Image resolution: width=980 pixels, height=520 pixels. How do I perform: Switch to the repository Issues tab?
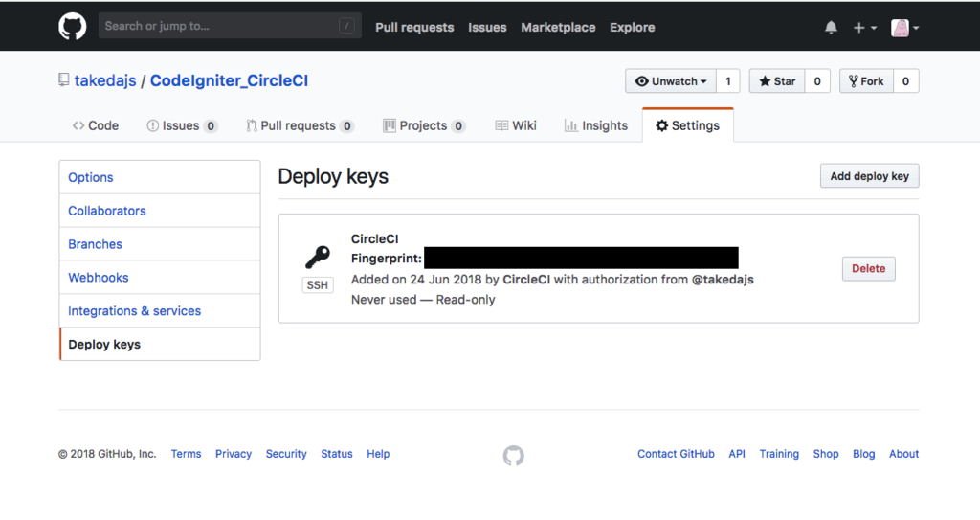coord(182,125)
